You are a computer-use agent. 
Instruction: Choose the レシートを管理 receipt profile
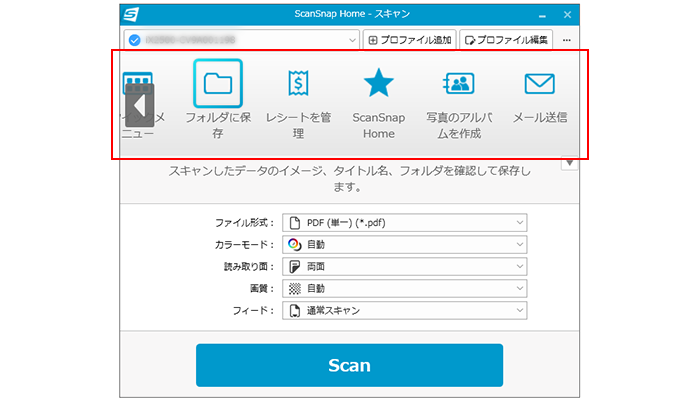coord(298,83)
